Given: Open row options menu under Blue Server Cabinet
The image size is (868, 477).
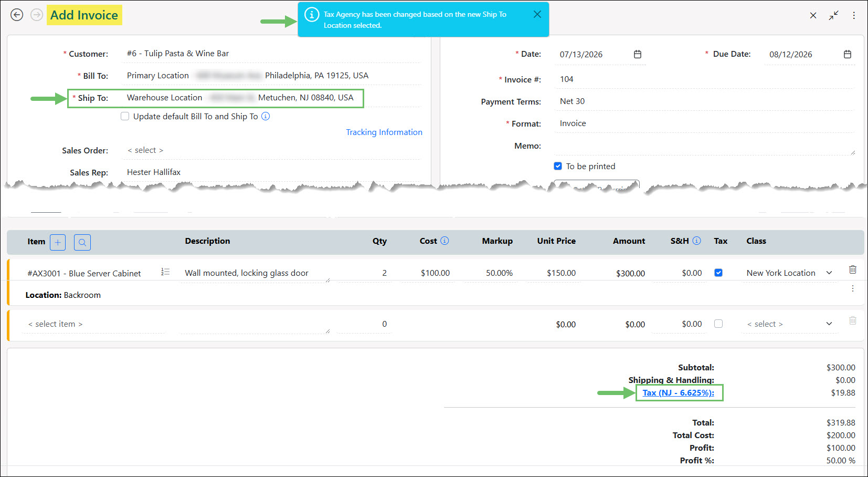Looking at the screenshot, I should pos(853,288).
